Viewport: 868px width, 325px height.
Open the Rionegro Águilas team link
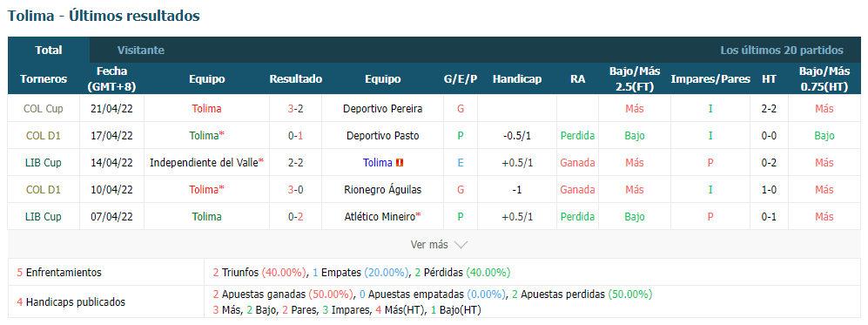tap(383, 190)
